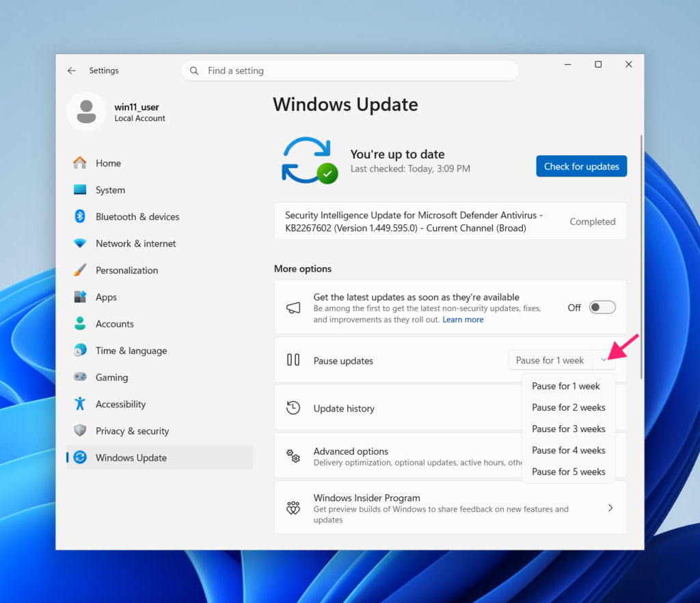Click the Personalization paintbrush icon

tap(80, 270)
